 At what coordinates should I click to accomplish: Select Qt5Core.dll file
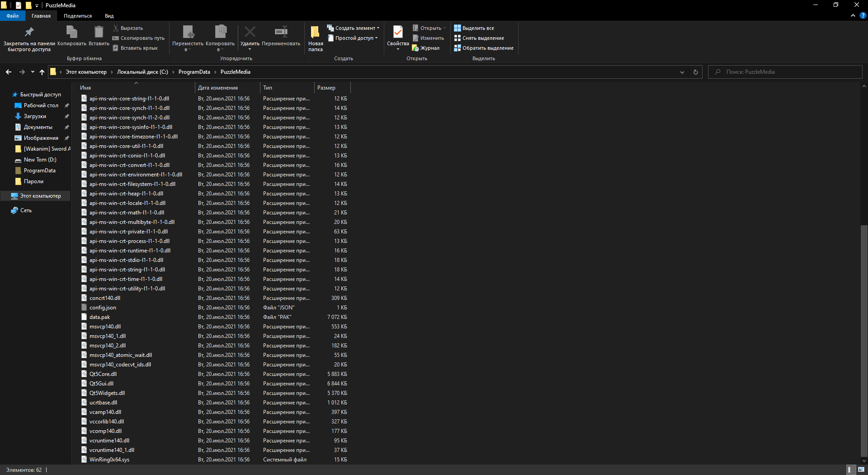(x=103, y=374)
